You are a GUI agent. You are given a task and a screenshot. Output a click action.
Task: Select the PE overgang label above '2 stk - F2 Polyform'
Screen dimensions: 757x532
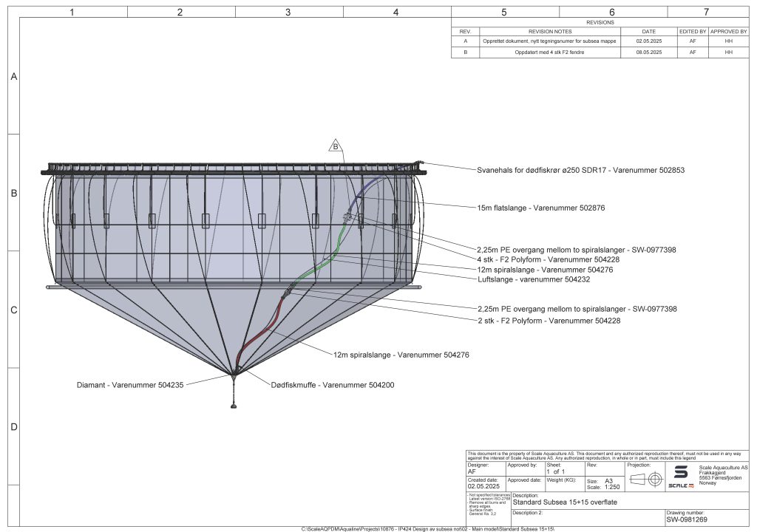click(x=577, y=309)
